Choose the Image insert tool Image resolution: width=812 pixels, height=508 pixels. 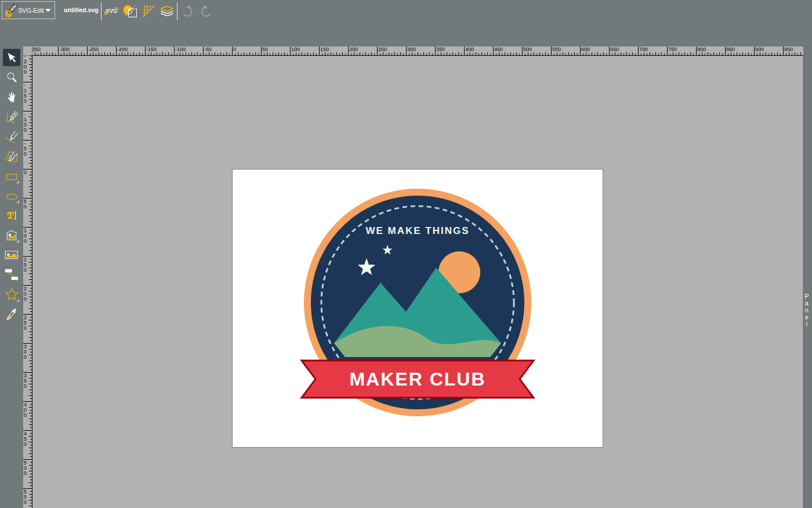point(12,255)
